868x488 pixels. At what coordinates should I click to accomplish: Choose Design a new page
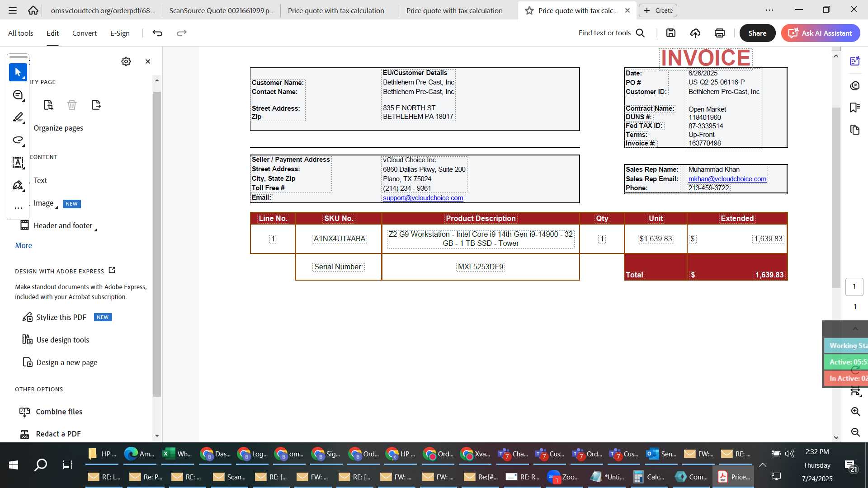(67, 362)
